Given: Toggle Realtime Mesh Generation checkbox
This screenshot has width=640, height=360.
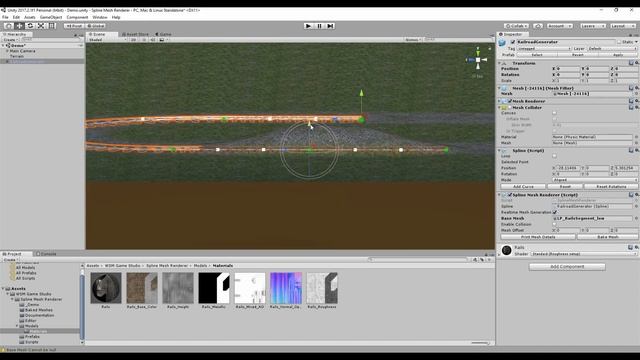Looking at the screenshot, I should point(554,212).
